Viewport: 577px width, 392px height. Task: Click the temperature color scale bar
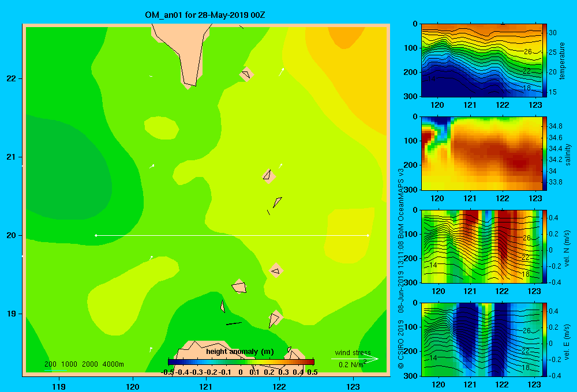[545, 61]
